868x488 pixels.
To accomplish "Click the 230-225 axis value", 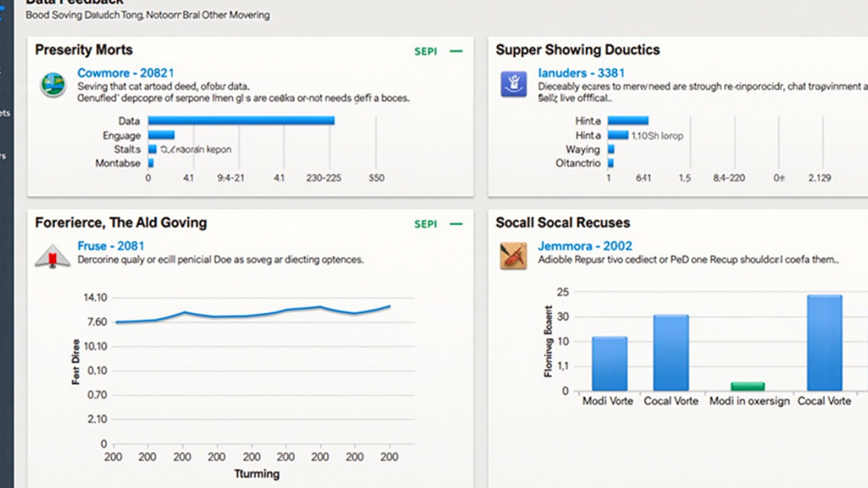I will [323, 178].
